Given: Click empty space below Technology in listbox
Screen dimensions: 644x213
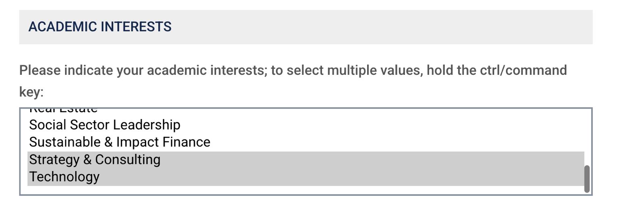Looking at the screenshot, I should pyautogui.click(x=282, y=190).
